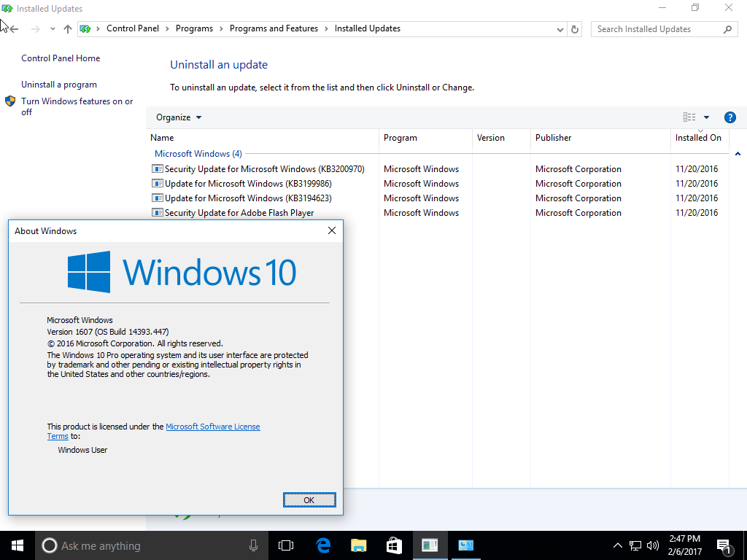This screenshot has width=747, height=560.
Task: Show hidden system tray icons
Action: [617, 545]
